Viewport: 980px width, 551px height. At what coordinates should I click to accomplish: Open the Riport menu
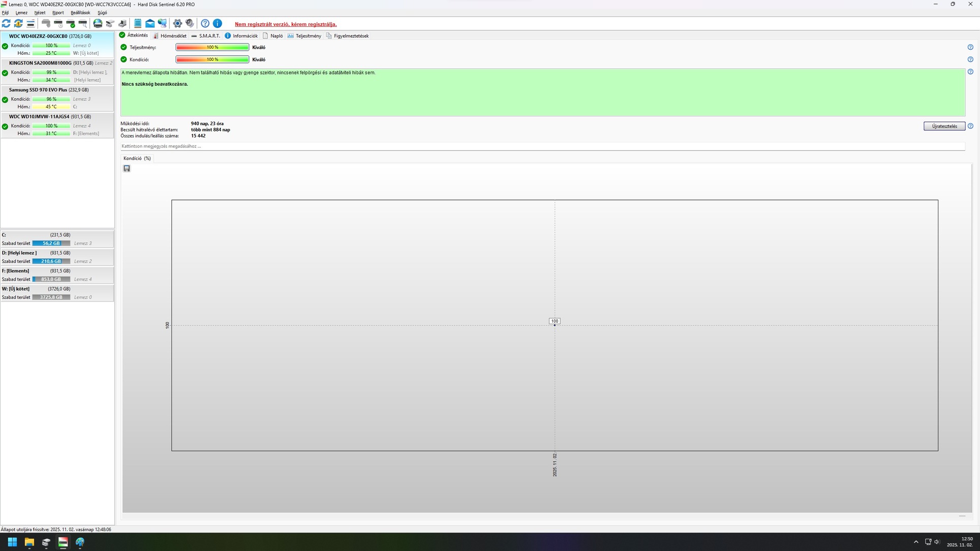click(x=58, y=13)
